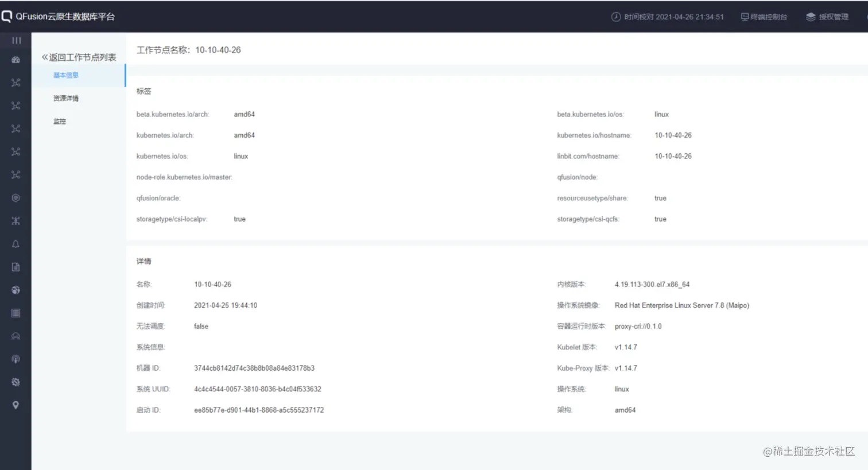Open the broadcast signal icon in sidebar
The height and width of the screenshot is (470, 868).
pyautogui.click(x=16, y=359)
